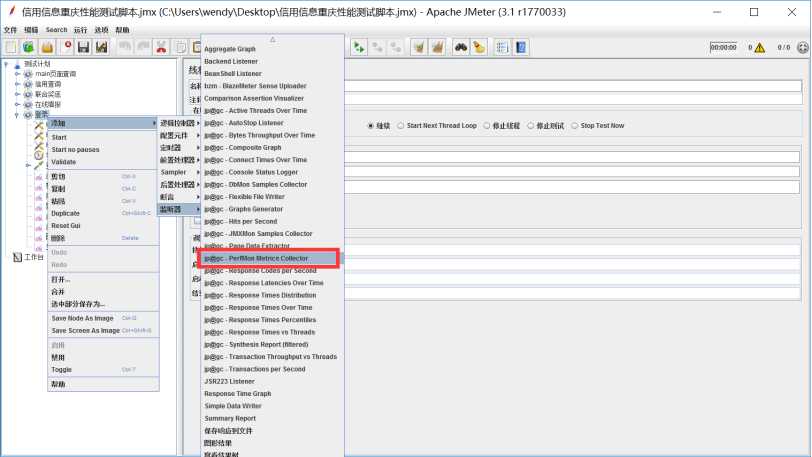The height and width of the screenshot is (457, 812).
Task: Click the Redo toolbar icon
Action: tap(143, 48)
